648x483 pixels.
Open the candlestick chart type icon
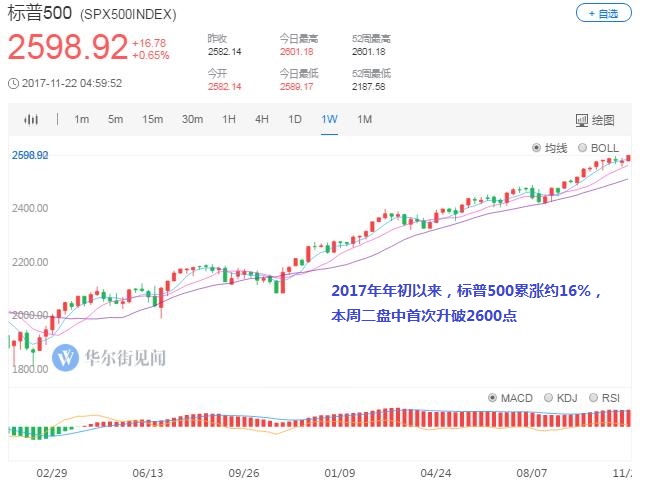click(x=31, y=120)
